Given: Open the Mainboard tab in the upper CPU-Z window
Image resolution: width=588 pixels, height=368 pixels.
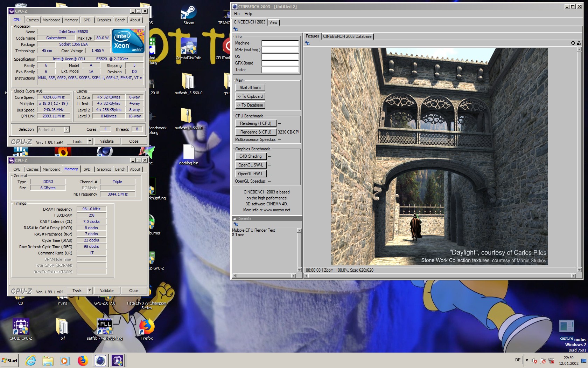Looking at the screenshot, I should [x=51, y=20].
